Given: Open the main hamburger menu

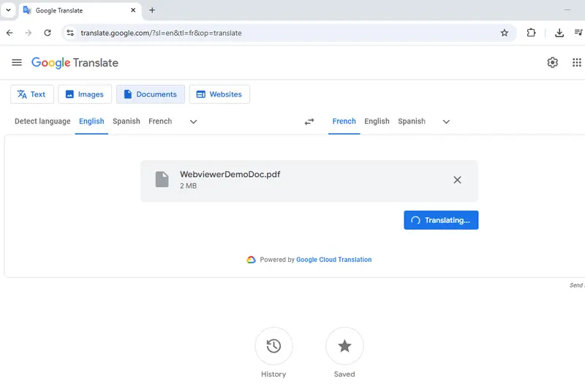Looking at the screenshot, I should 17,62.
